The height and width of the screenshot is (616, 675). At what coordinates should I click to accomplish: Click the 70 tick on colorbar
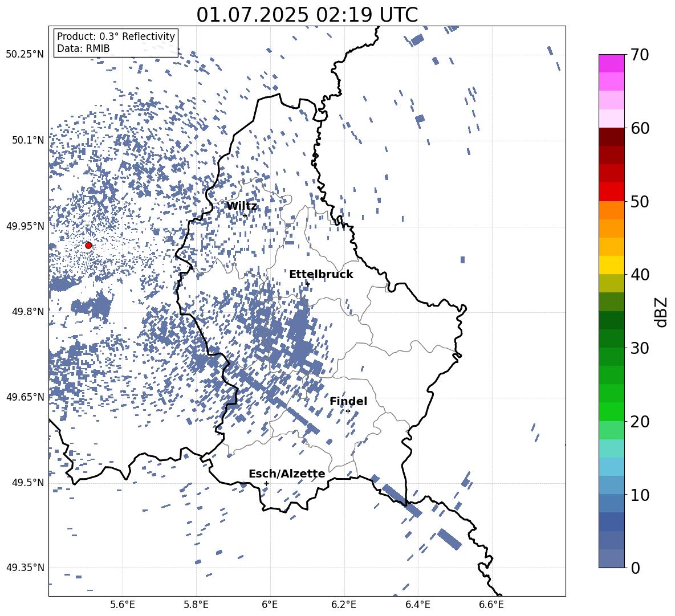pyautogui.click(x=640, y=55)
